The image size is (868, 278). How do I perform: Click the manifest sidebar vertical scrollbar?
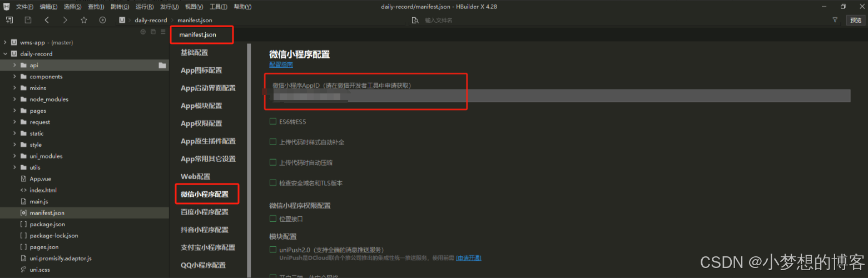(x=250, y=160)
